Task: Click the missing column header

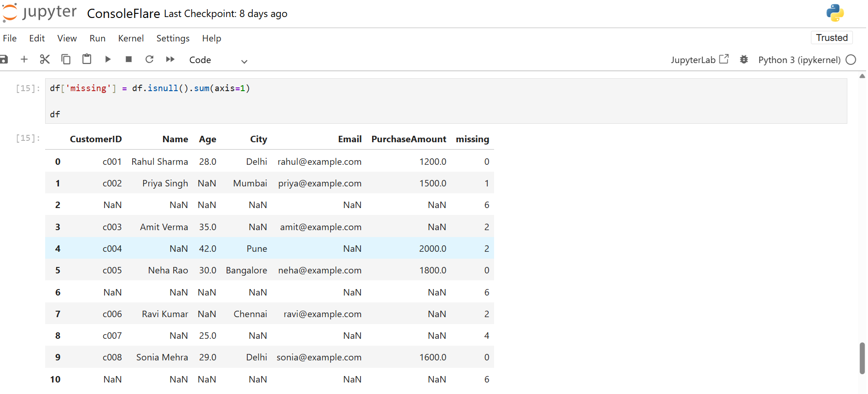Action: pos(472,139)
